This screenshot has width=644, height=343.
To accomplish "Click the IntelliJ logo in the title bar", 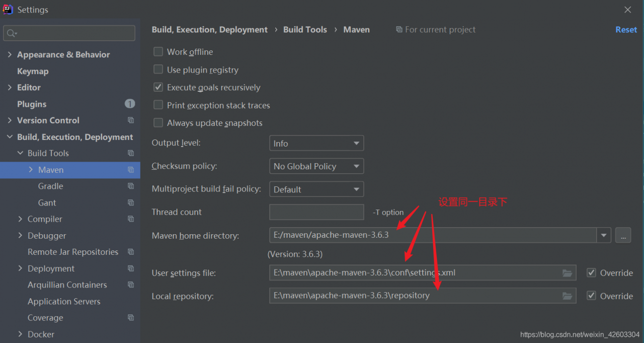I will (8, 10).
